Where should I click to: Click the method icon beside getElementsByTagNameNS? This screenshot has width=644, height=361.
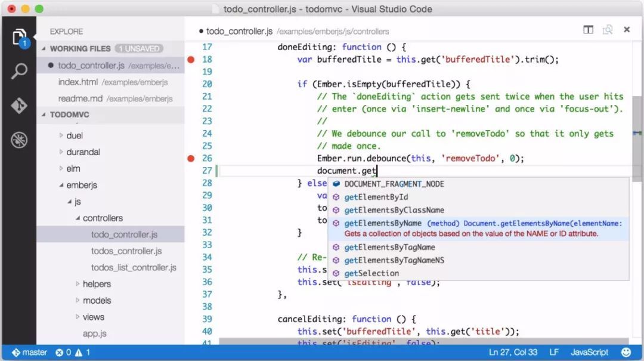(x=336, y=260)
